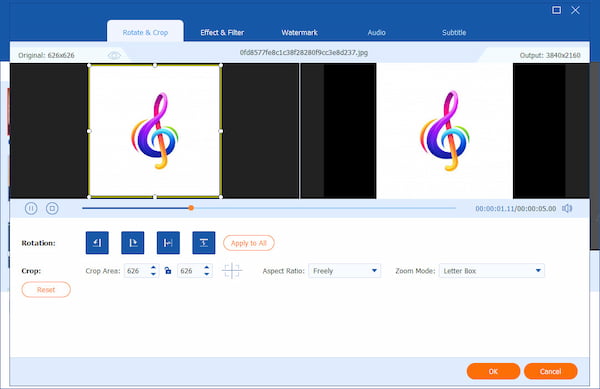Mute the preview volume speaker icon
The width and height of the screenshot is (600, 389).
tap(567, 208)
